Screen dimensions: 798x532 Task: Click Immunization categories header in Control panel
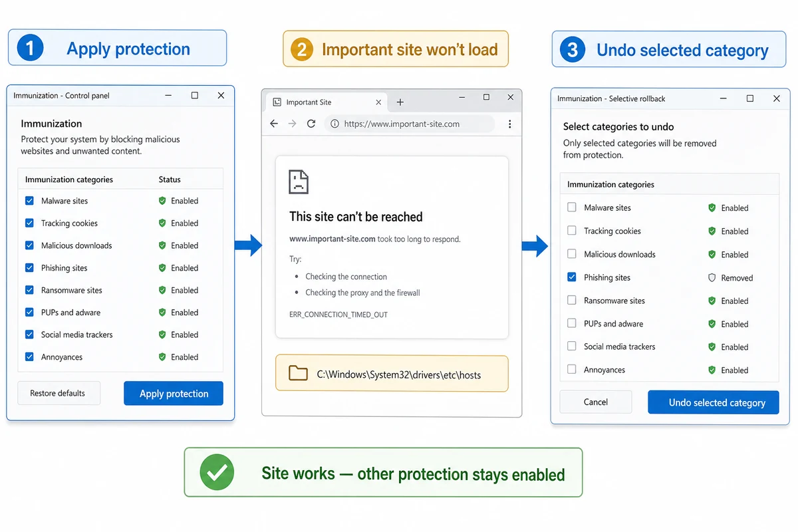tap(69, 180)
